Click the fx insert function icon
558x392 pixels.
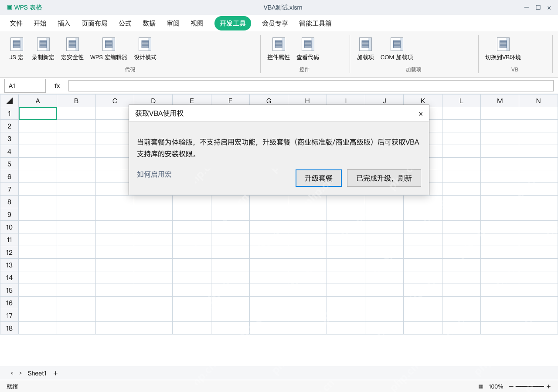[57, 86]
